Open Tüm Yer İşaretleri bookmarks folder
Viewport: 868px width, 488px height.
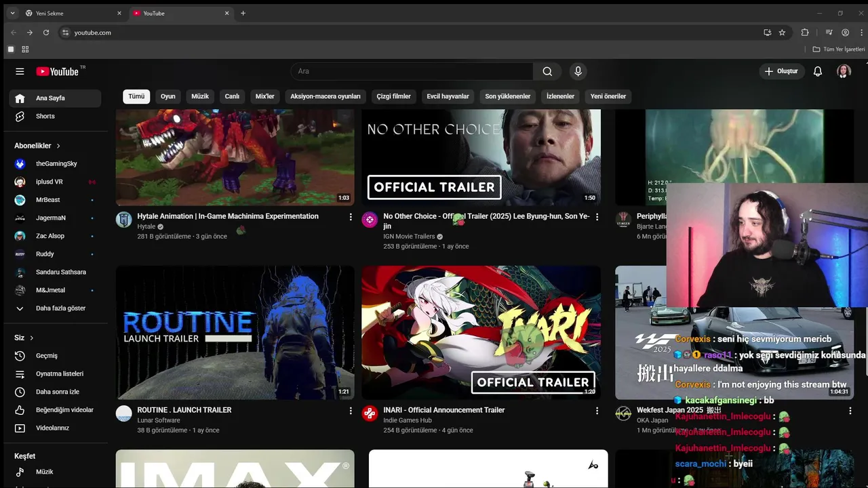pos(839,49)
